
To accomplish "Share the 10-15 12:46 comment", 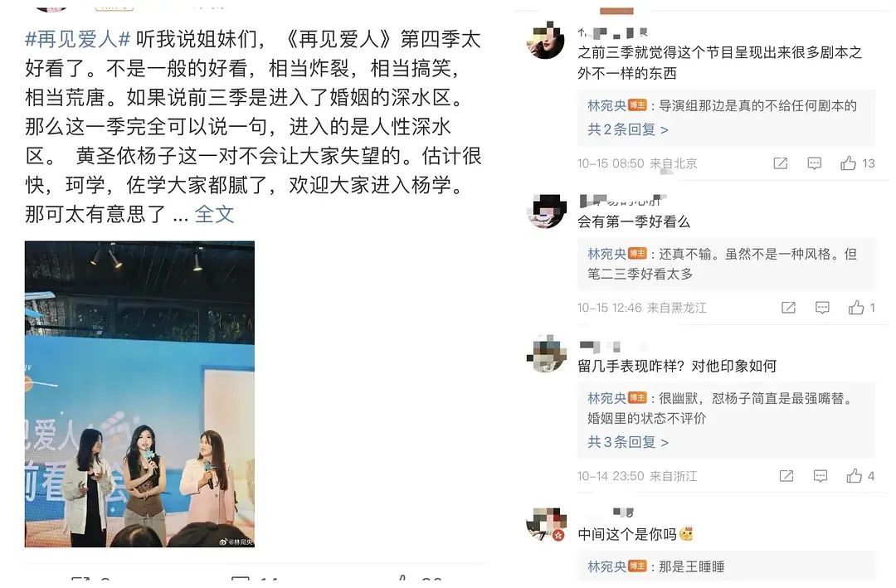I will [789, 308].
